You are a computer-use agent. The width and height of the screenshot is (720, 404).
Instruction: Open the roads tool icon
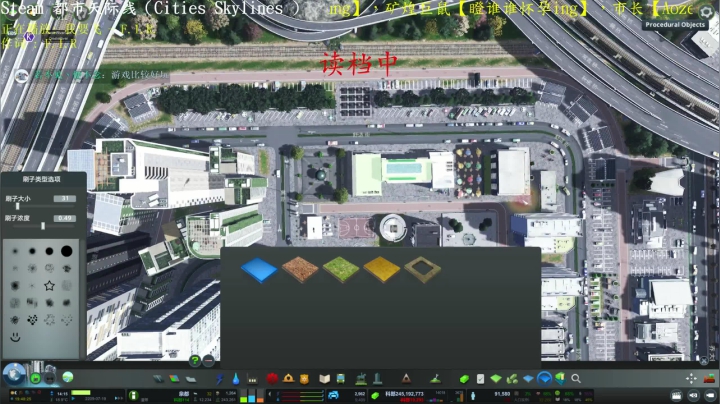[158, 379]
